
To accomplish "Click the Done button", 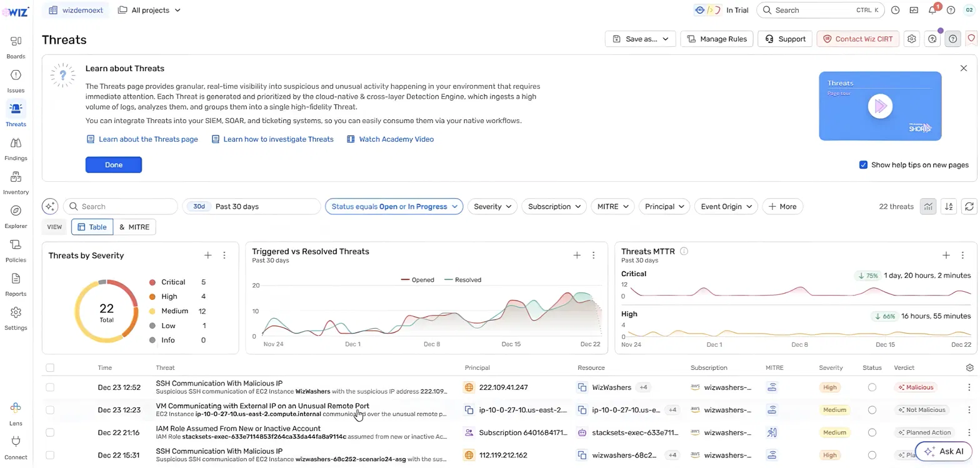I will [x=114, y=165].
